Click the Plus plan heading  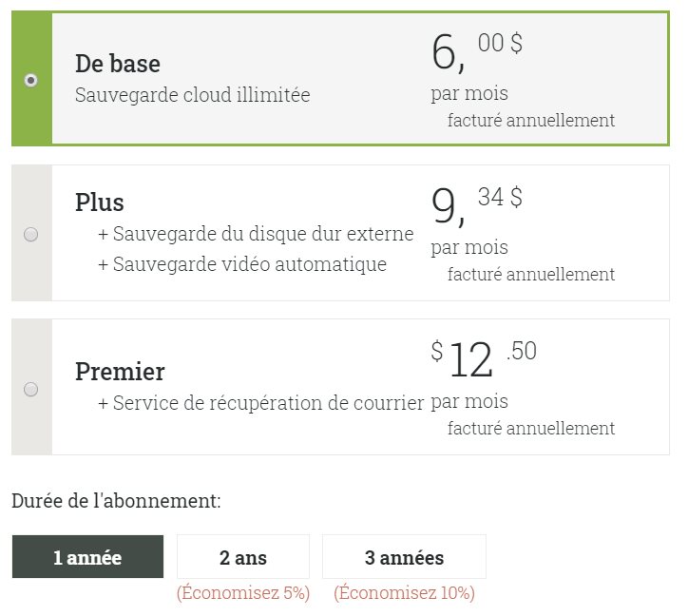100,202
